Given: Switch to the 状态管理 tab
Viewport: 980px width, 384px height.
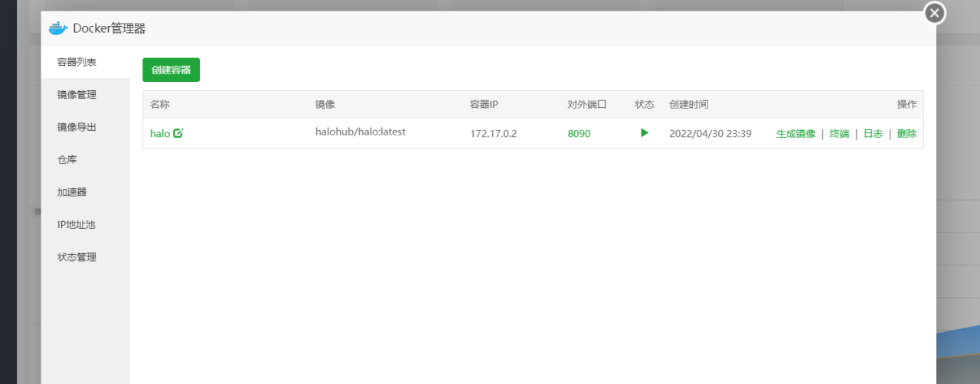Looking at the screenshot, I should tap(85, 257).
